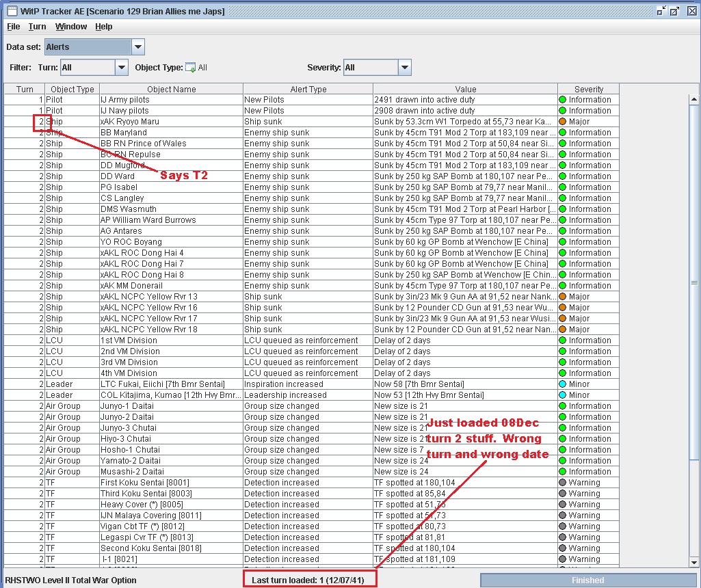Select the AG Antares cell

click(x=171, y=231)
